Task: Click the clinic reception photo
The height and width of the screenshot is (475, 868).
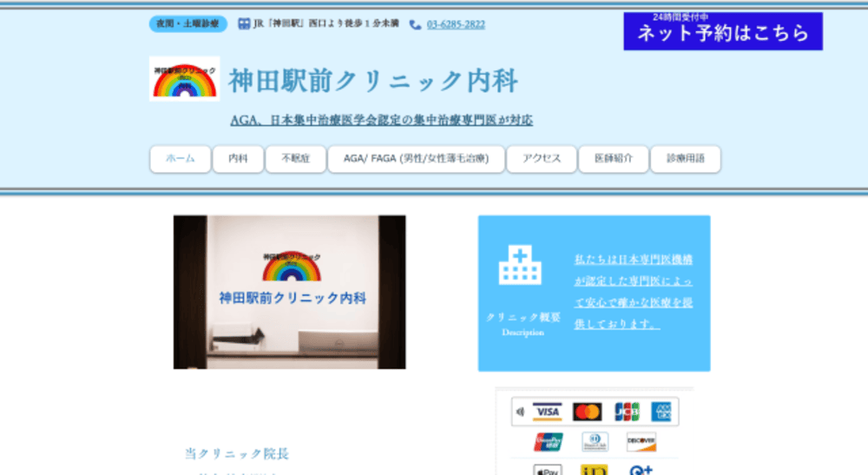Action: pyautogui.click(x=289, y=292)
